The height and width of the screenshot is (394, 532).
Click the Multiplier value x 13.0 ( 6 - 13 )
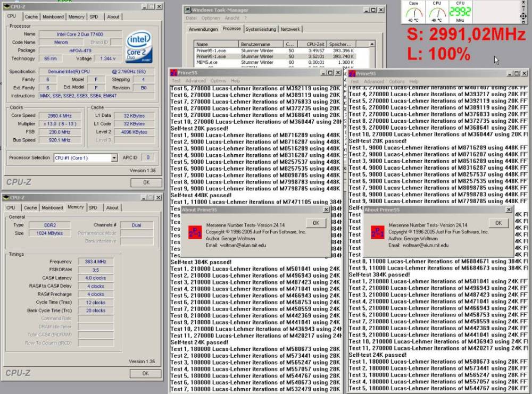pyautogui.click(x=60, y=124)
